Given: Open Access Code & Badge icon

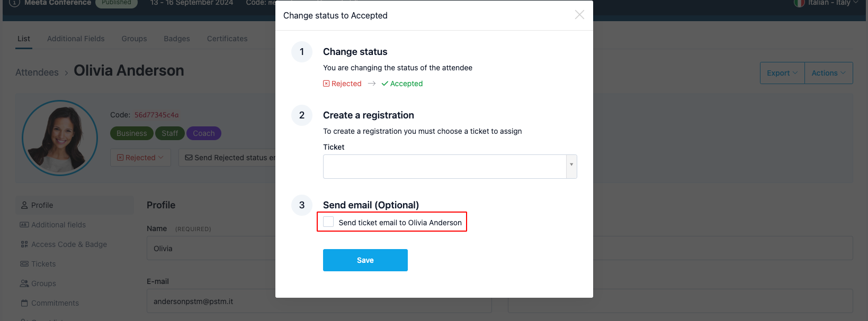Looking at the screenshot, I should coord(24,244).
